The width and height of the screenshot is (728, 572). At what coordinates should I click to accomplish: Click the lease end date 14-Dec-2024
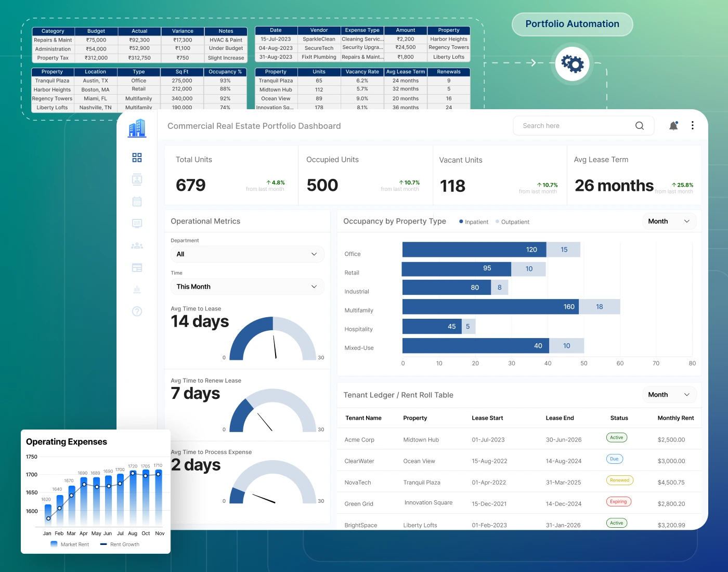point(564,504)
